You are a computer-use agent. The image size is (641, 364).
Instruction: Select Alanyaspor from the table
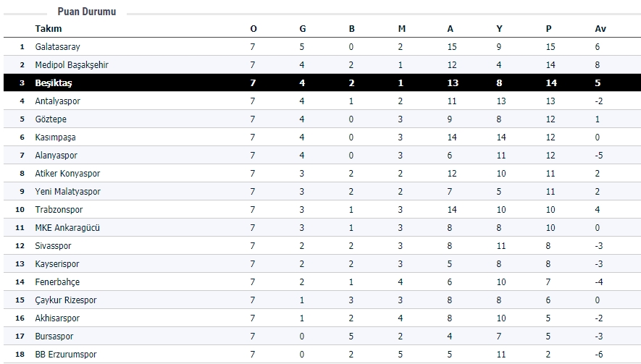[x=56, y=156]
